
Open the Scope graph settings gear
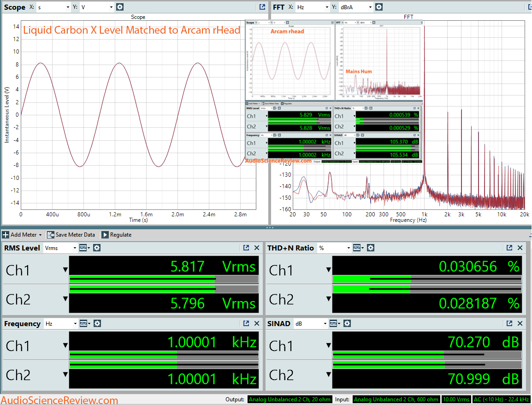point(120,7)
